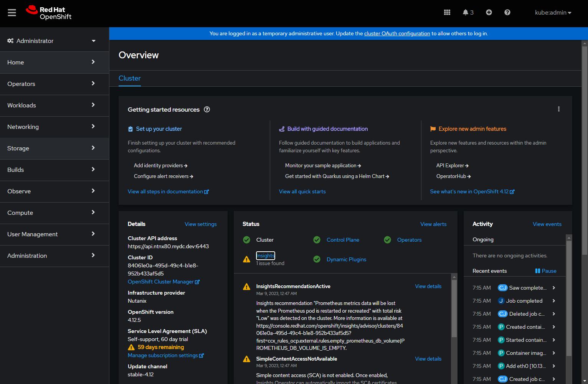Click the InsightsRecommendationActive alert warning icon

246,287
